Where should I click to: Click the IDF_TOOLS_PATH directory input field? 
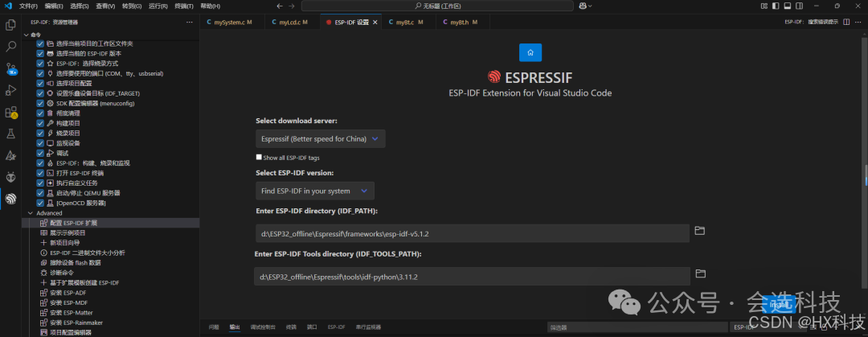[473, 276]
